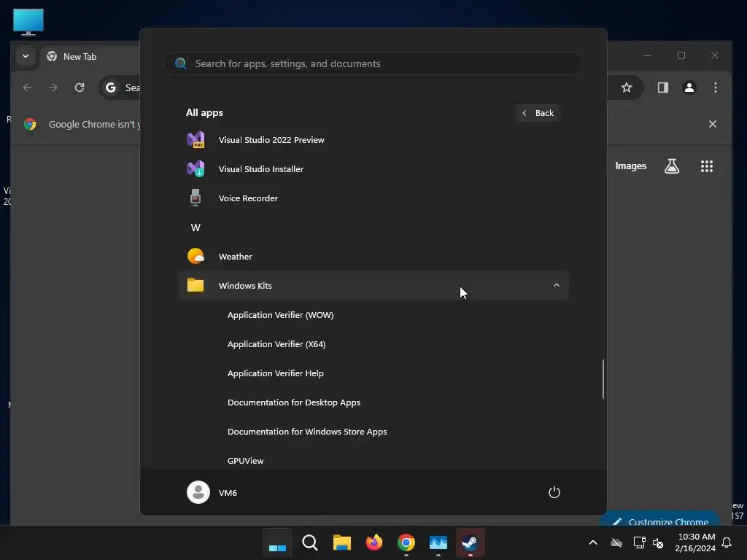747x560 pixels.
Task: Open Search Labs flask icon in Chrome
Action: coord(672,166)
